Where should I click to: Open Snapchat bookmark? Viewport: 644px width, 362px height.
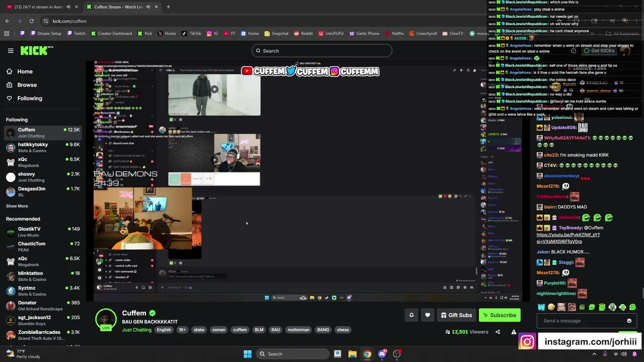(x=277, y=34)
